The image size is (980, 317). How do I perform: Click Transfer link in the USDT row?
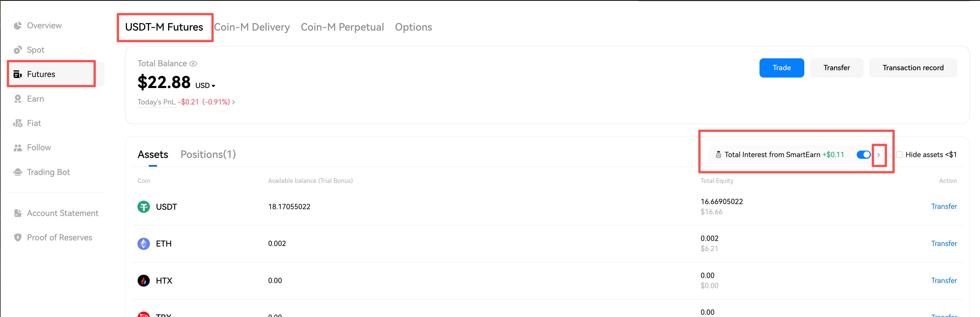(944, 206)
